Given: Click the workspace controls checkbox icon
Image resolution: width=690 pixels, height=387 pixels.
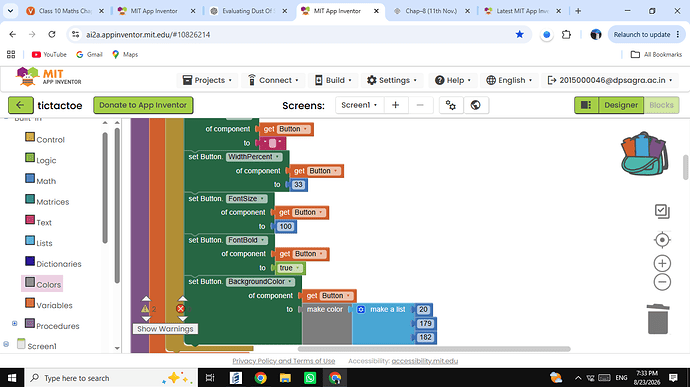Looking at the screenshot, I should pyautogui.click(x=662, y=211).
